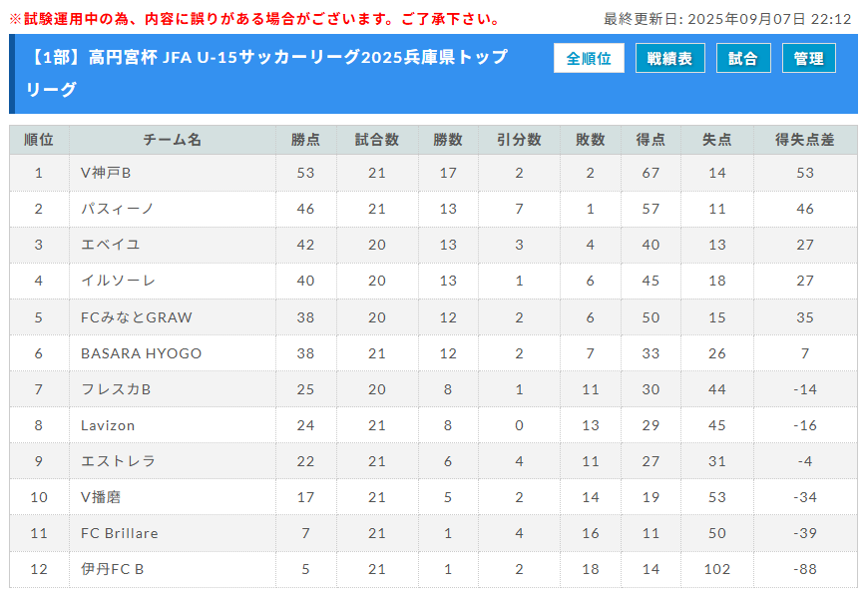Click the チーム名 column header
This screenshot has width=868, height=599.
(x=173, y=140)
